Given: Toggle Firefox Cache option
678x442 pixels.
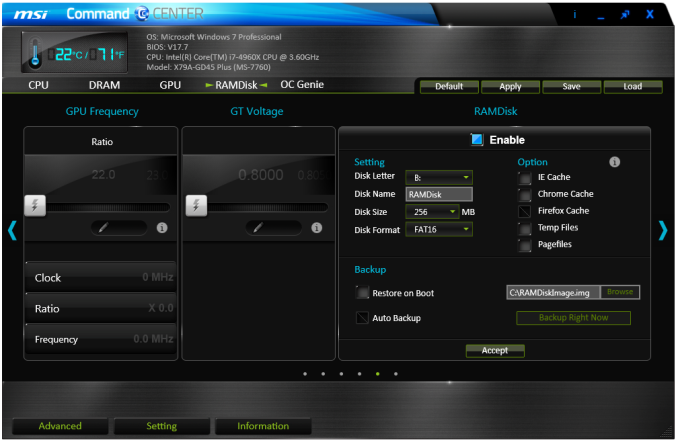Looking at the screenshot, I should [x=524, y=211].
